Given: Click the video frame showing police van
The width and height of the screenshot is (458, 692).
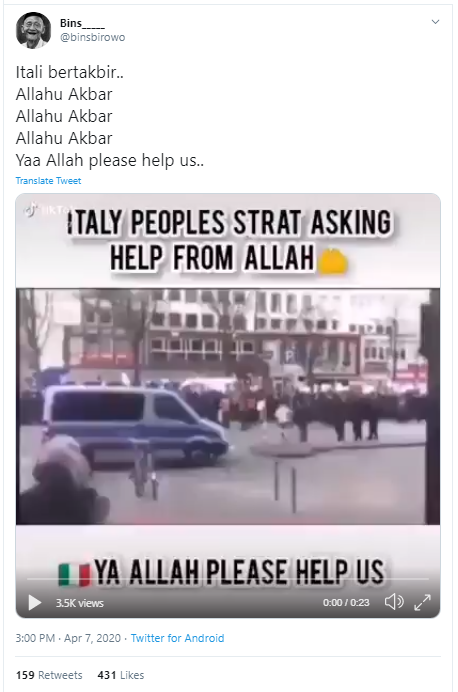Looking at the screenshot, I should pos(228,406).
